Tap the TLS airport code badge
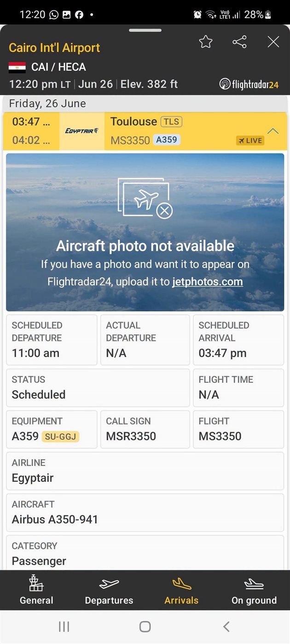The width and height of the screenshot is (290, 644). tap(171, 122)
